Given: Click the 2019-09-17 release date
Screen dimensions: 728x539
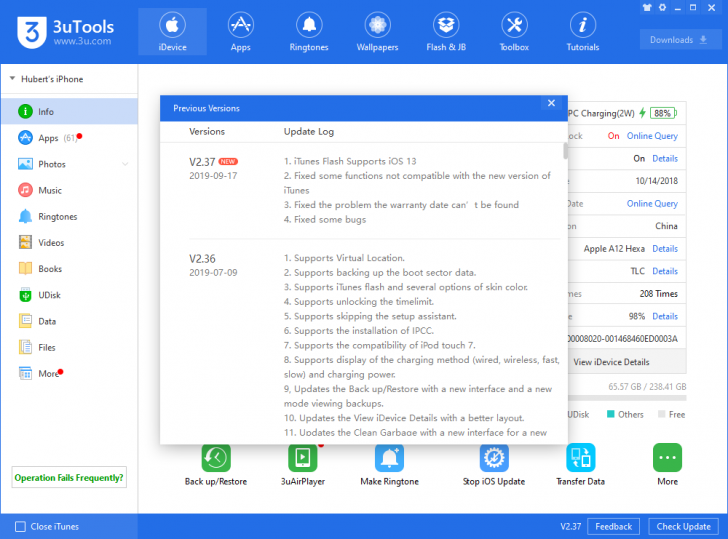Looking at the screenshot, I should point(213,176).
